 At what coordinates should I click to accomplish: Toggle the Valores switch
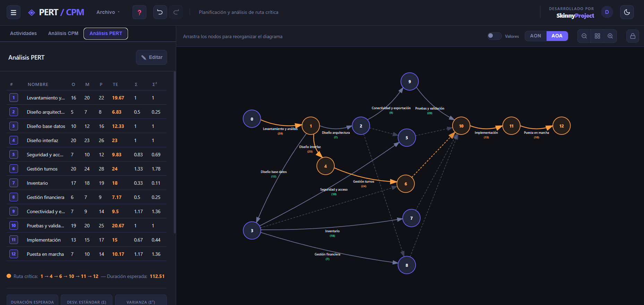tap(494, 36)
